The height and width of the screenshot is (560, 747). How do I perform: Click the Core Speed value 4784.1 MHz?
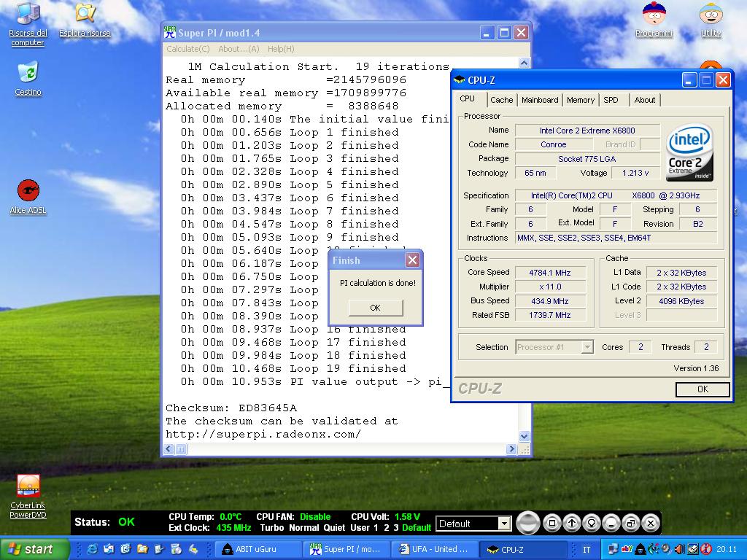(550, 273)
